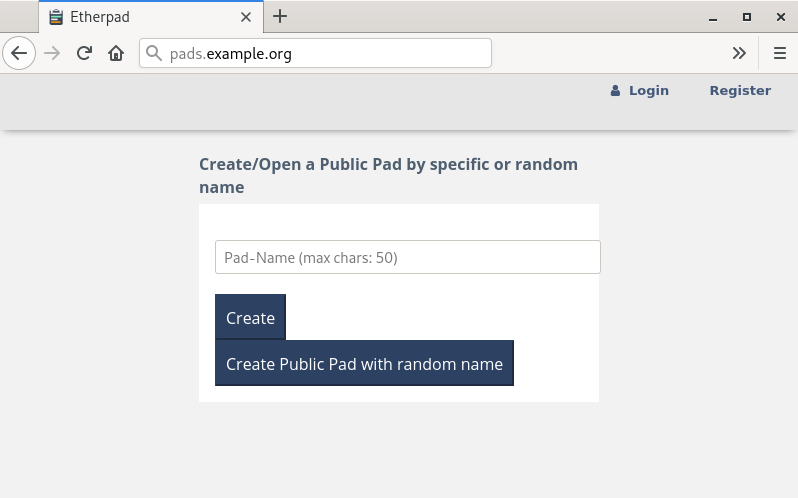Reload the page with the refresh icon
The height and width of the screenshot is (498, 798).
coord(84,53)
